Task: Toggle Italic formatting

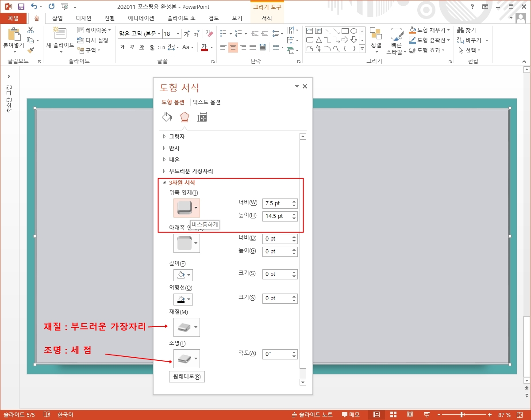Action: coord(132,47)
